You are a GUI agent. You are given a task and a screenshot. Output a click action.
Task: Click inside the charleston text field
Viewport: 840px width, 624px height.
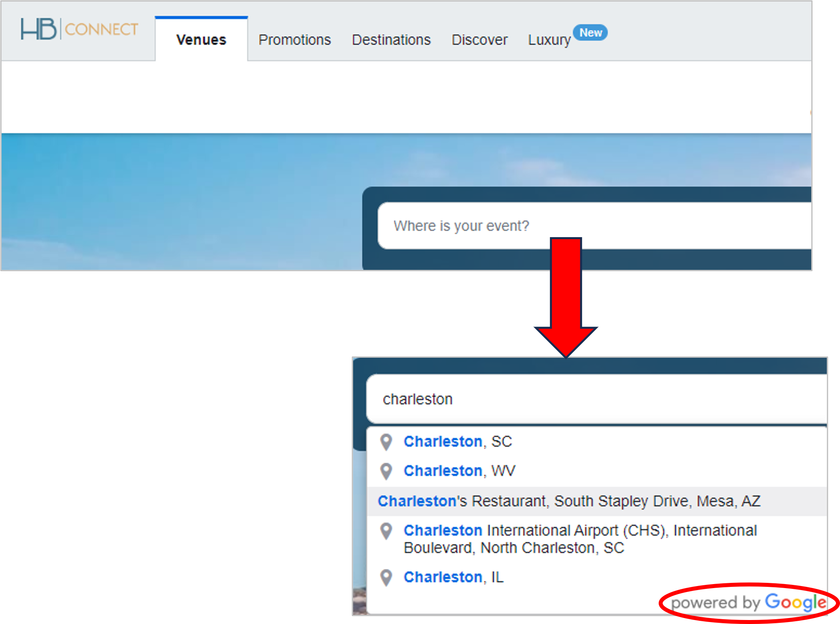coord(591,399)
